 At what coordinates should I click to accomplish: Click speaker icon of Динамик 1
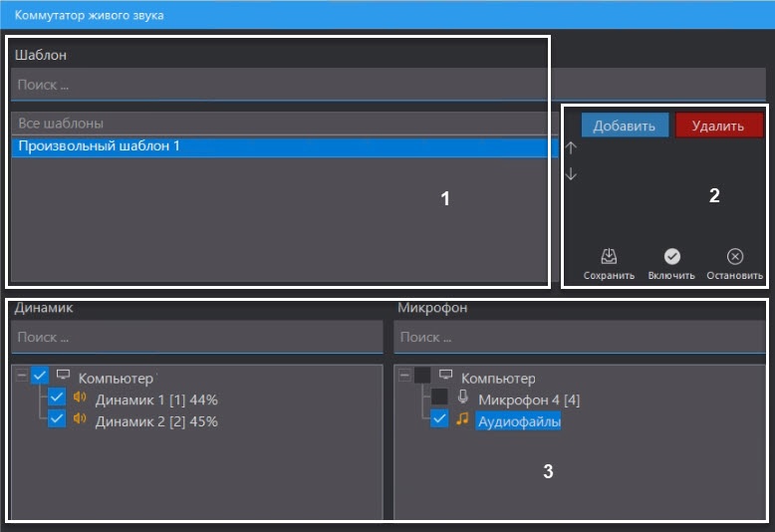pyautogui.click(x=81, y=399)
